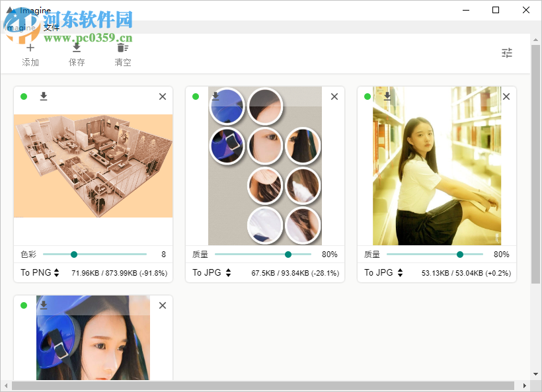Viewport: 542px width, 392px height.
Task: Click the blue helmet girl preview thumbnail
Action: point(93,338)
